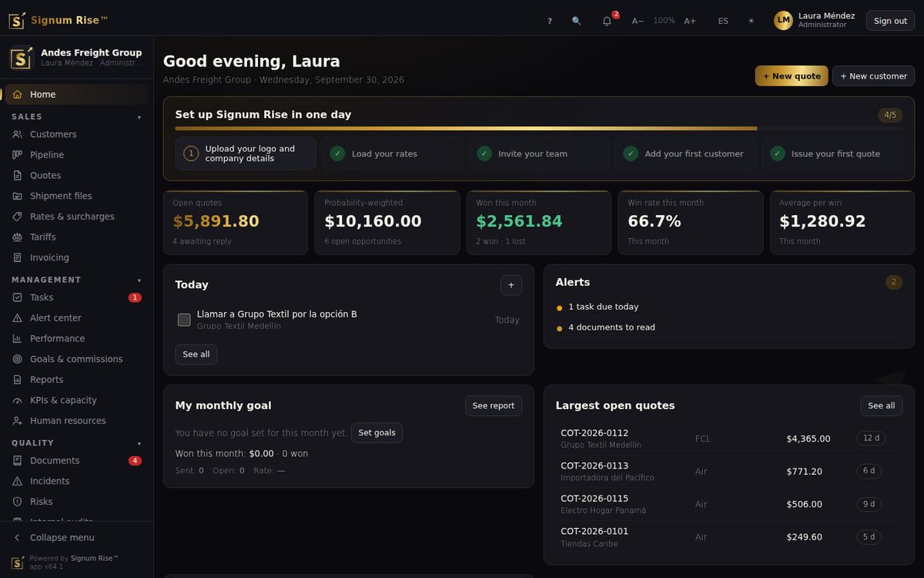
Task: Click the Reports icon in sidebar
Action: 17,380
